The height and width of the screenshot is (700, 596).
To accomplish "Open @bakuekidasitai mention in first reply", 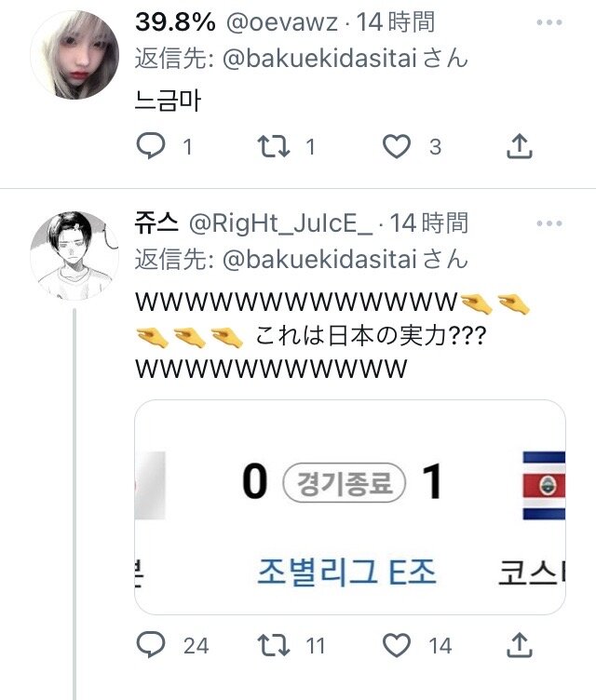I will pos(320,59).
